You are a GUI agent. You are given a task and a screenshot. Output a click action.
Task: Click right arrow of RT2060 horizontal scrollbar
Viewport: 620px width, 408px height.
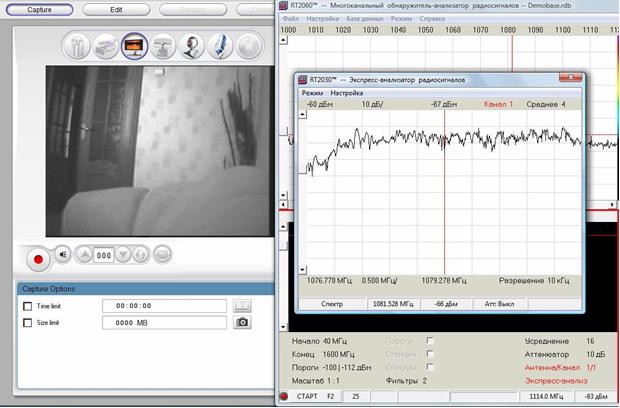pos(612,205)
